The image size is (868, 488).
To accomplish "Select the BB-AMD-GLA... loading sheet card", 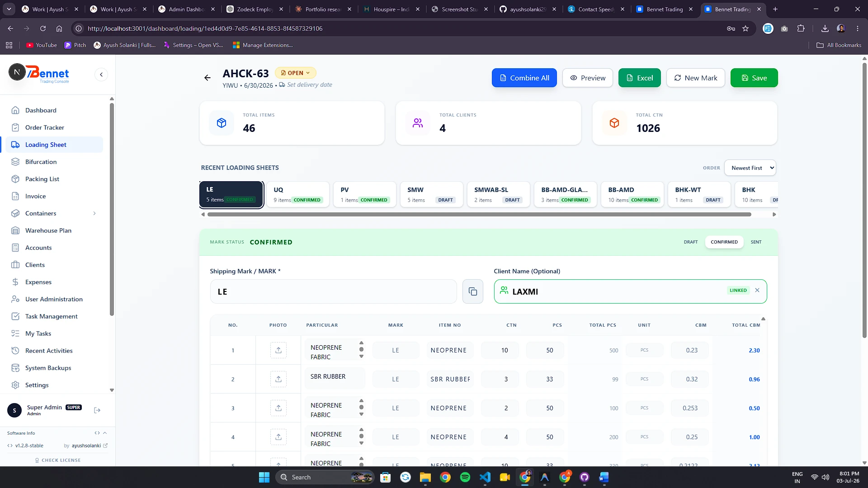I will tap(565, 194).
